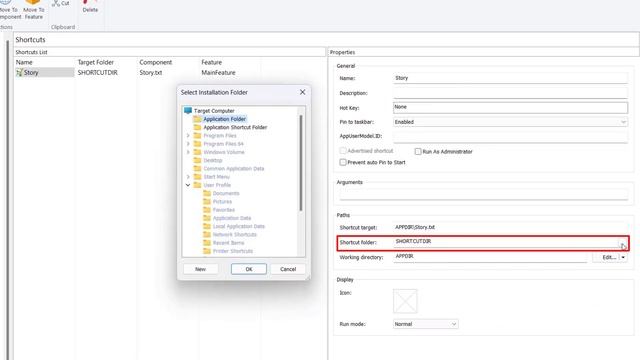Click the Working directory field
640x360 pixels.
pos(490,257)
